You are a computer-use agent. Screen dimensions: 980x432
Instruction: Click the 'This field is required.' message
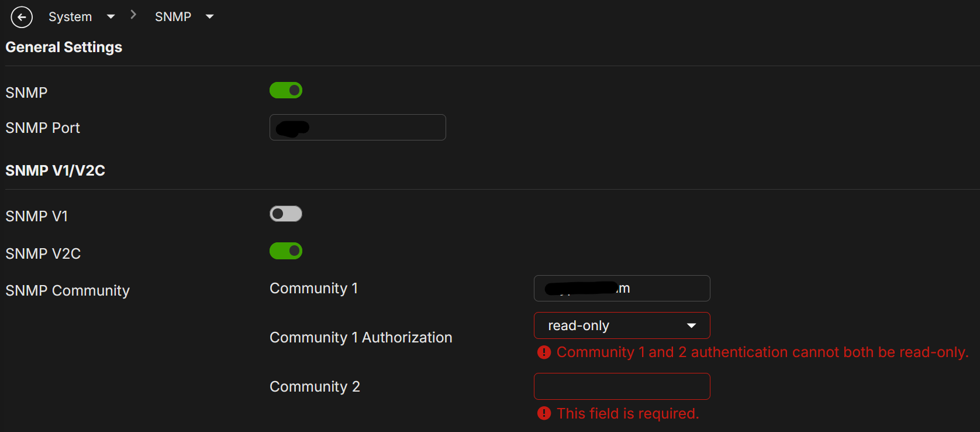(628, 413)
